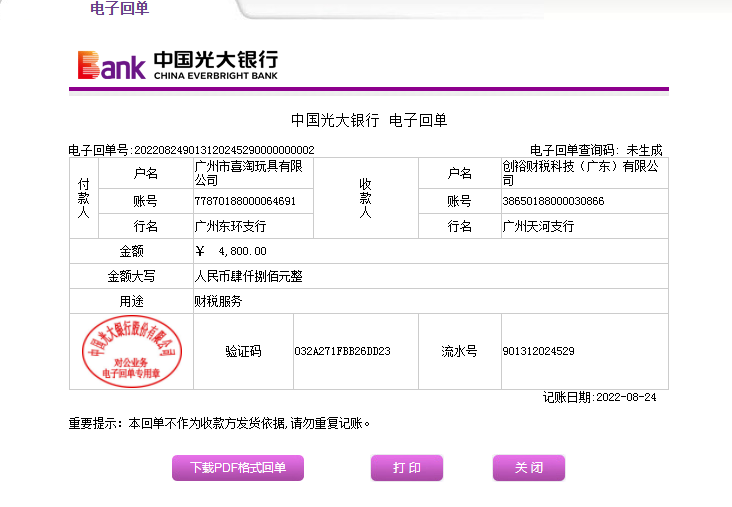Select payee bank 广州天河支行
The image size is (732, 507).
(x=538, y=226)
